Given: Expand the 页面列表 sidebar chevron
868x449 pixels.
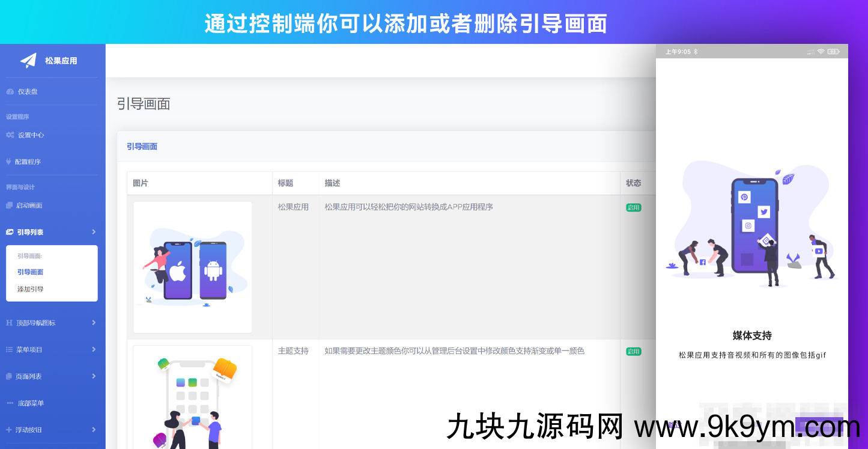Looking at the screenshot, I should click(x=94, y=376).
